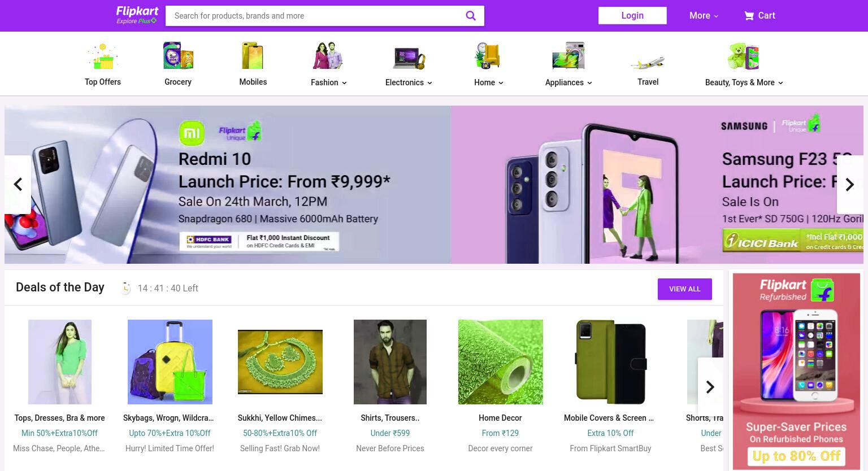Open the Home Decor deal thumbnail
This screenshot has height=471, width=868.
click(500, 362)
